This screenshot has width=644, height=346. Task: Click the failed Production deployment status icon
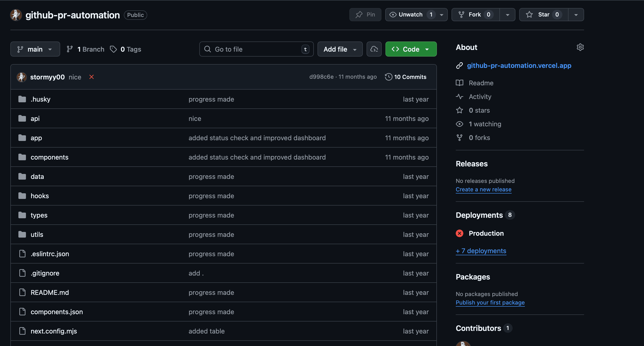tap(459, 233)
